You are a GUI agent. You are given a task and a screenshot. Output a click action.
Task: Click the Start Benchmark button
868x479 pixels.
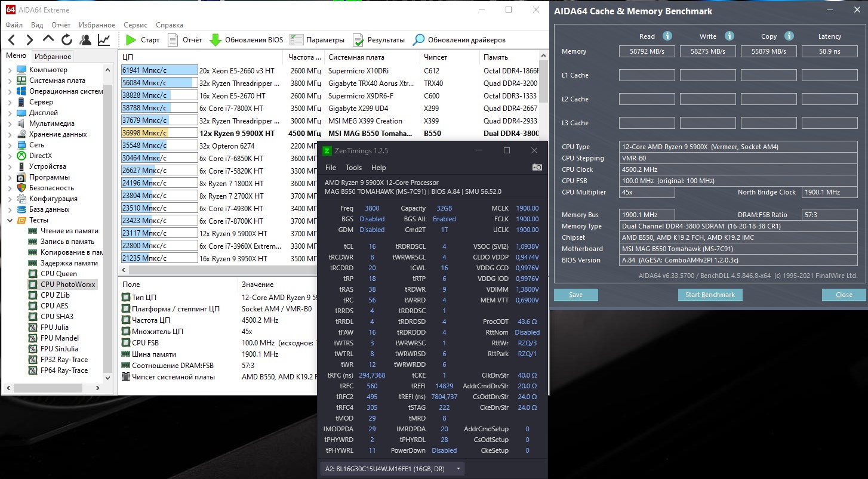click(x=710, y=295)
